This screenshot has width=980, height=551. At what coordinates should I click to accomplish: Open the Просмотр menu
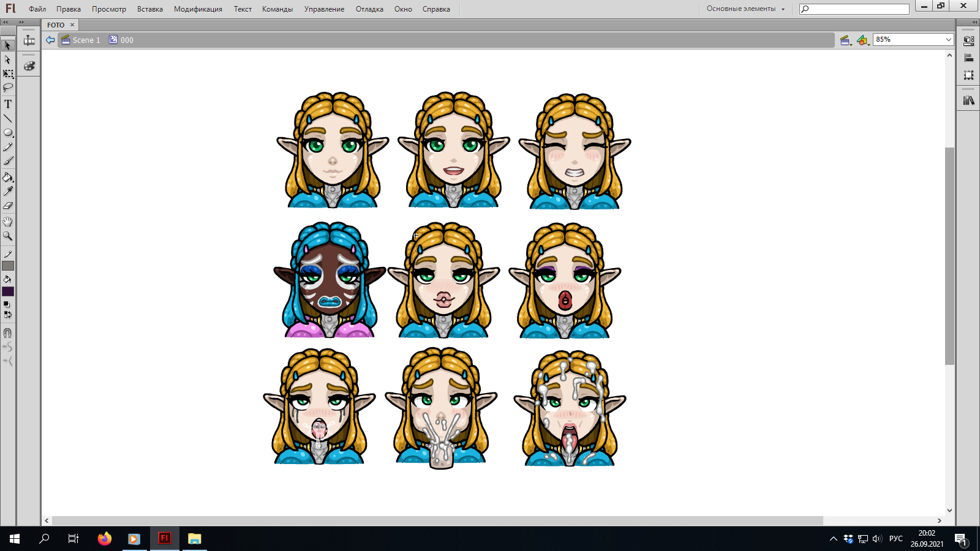[x=109, y=9]
